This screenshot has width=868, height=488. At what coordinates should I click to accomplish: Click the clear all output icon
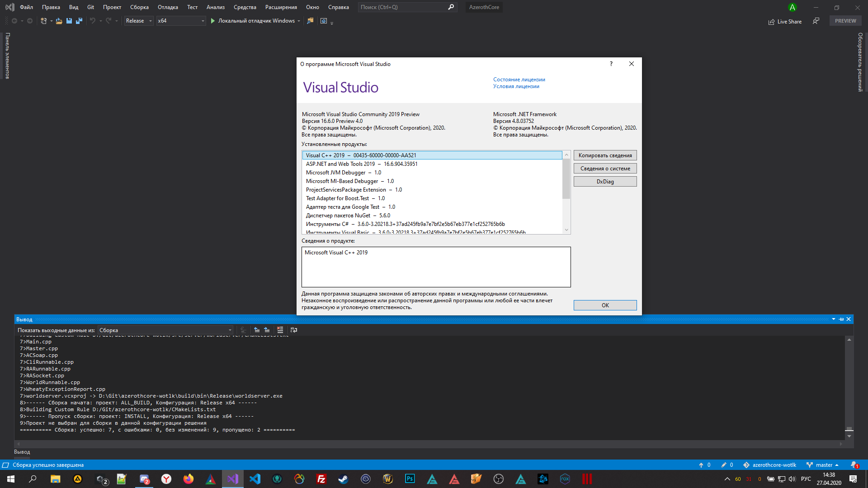[x=280, y=330]
